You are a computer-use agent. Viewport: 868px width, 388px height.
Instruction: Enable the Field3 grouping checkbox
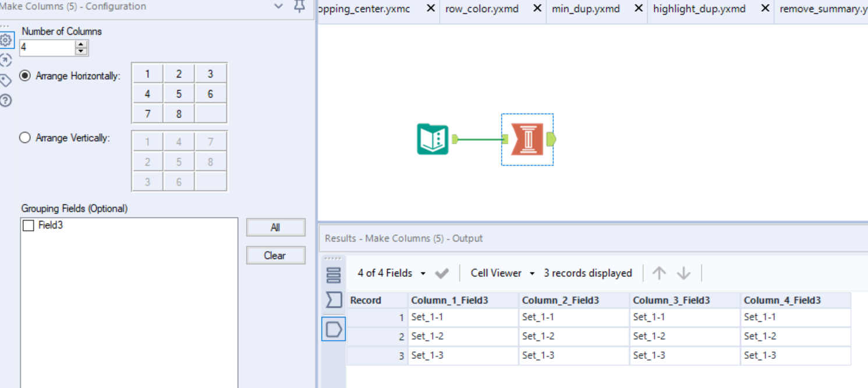point(27,225)
